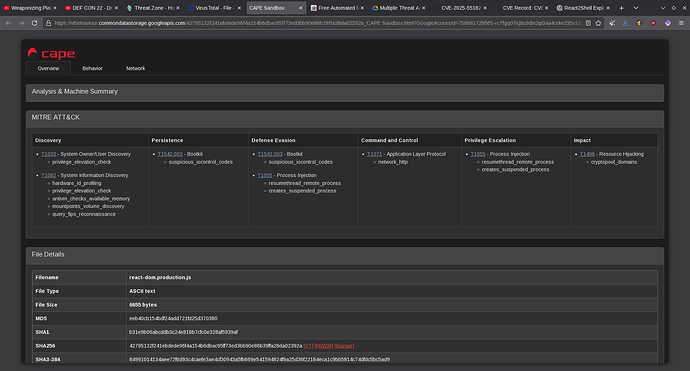690x371 pixels.
Task: Click the cryptopool_domains signature text
Action: pos(614,162)
